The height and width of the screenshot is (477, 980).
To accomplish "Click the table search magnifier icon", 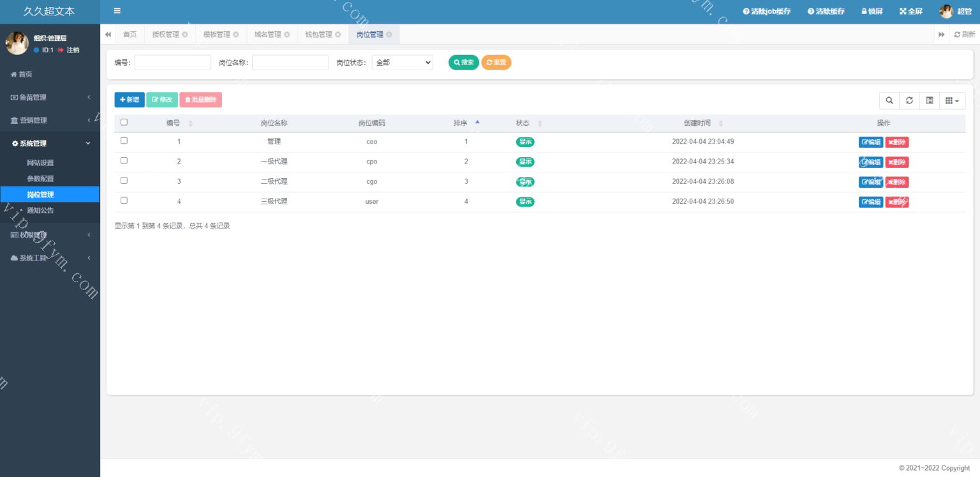I will (x=889, y=100).
